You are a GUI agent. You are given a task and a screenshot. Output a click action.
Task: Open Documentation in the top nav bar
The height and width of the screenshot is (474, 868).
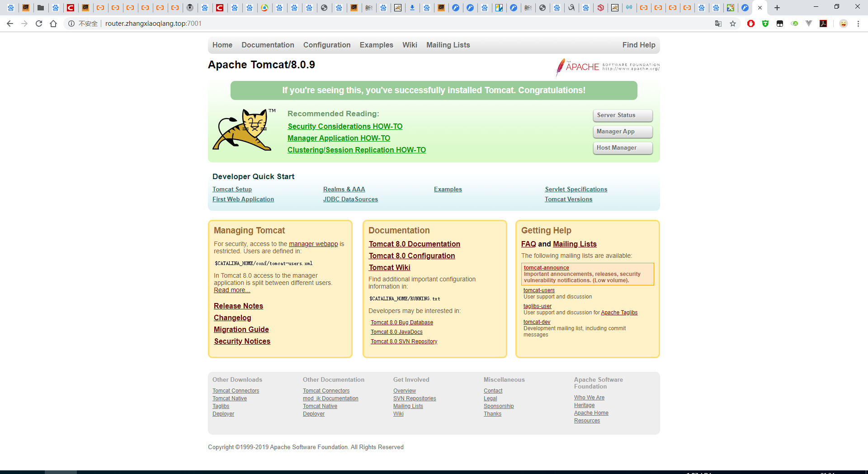[x=268, y=45]
